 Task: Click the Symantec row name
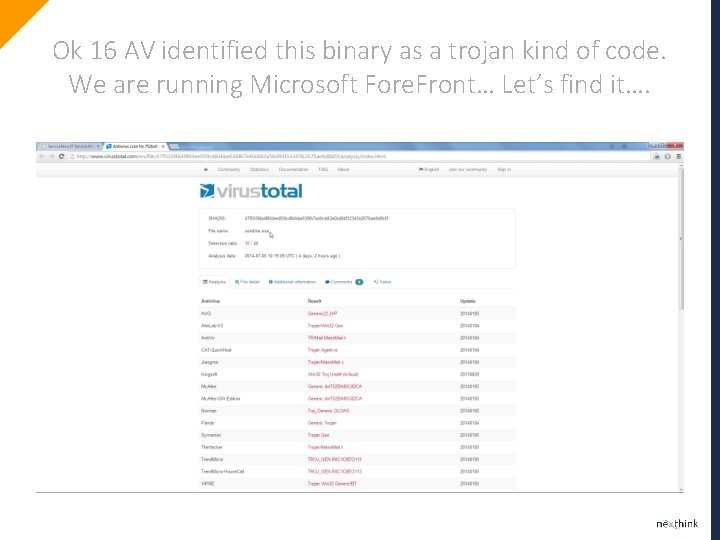tap(211, 435)
